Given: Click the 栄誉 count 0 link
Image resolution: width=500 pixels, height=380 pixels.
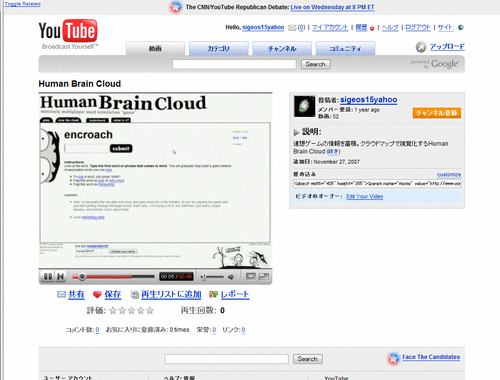Looking at the screenshot, I should click(x=214, y=330).
